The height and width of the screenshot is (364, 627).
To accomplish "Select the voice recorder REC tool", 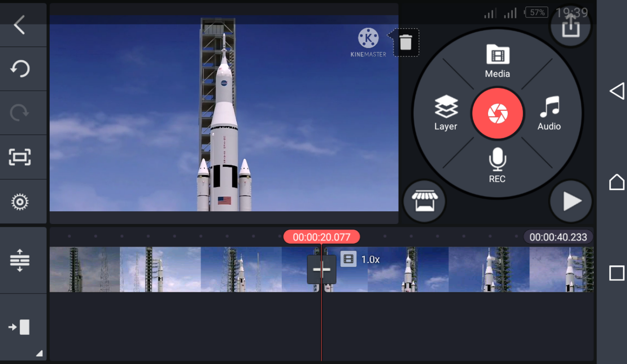I will pos(496,167).
